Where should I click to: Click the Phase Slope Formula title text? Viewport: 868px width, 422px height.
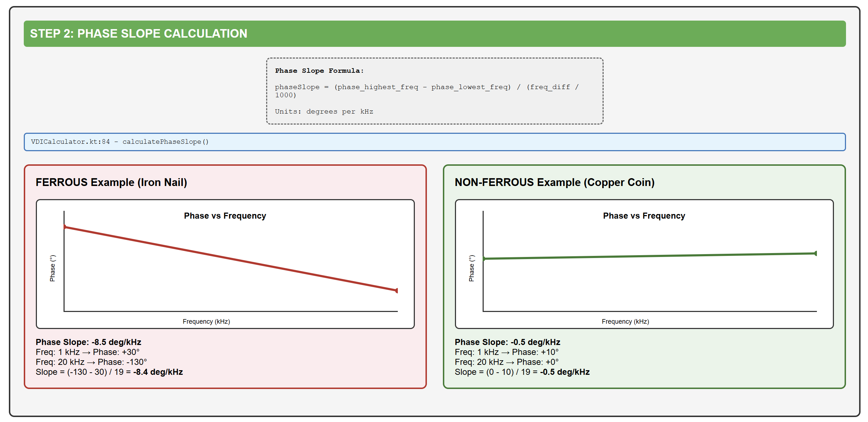tap(319, 71)
